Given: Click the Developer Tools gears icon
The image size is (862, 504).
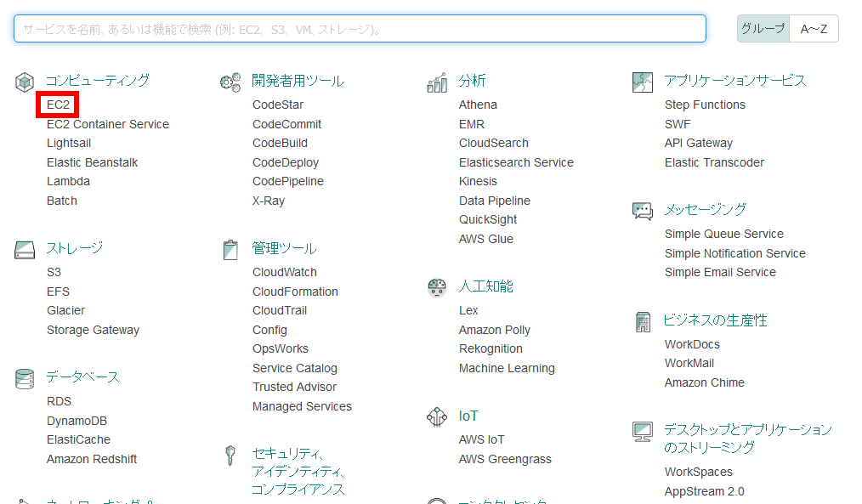Looking at the screenshot, I should pos(230,82).
